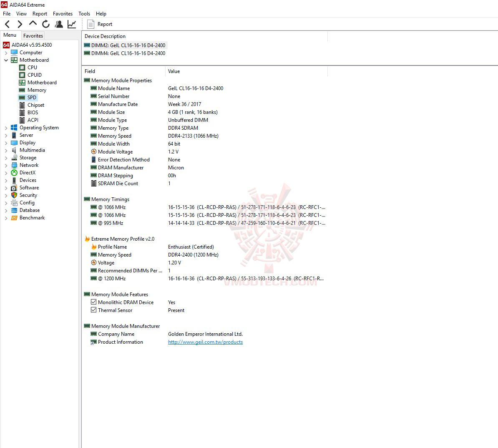Click the Devices icon in the tree

14,180
